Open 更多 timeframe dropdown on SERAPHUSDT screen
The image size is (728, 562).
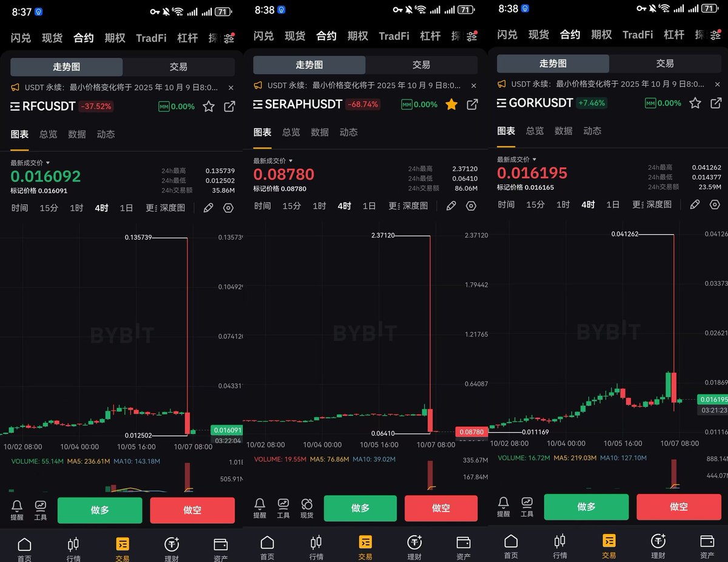coord(394,206)
